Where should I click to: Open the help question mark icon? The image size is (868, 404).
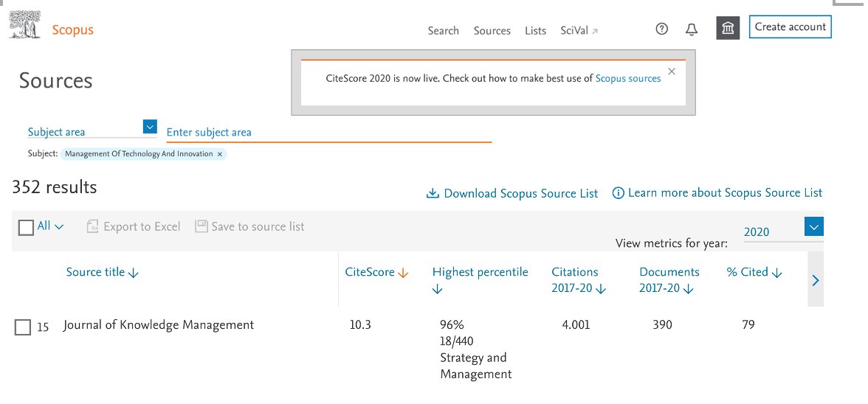tap(661, 29)
